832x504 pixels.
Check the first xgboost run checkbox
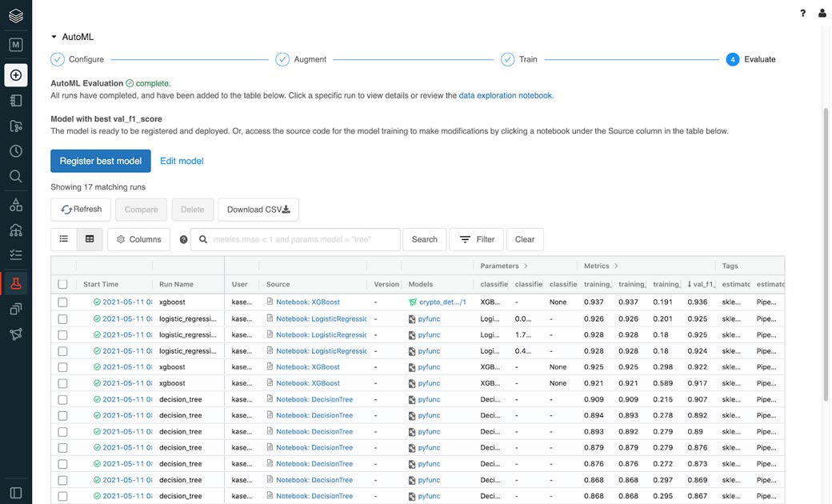pos(62,302)
